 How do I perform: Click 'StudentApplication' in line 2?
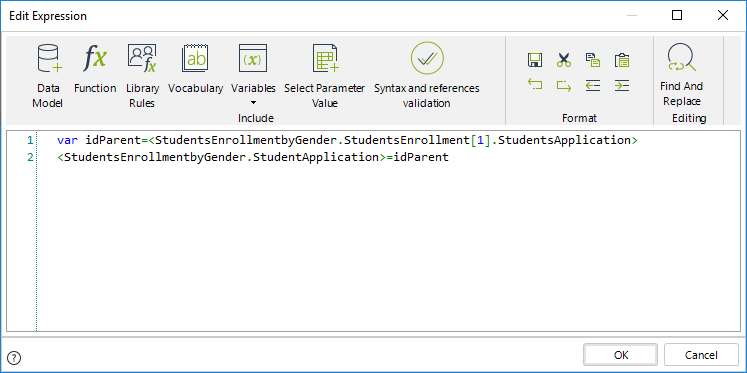pyautogui.click(x=315, y=157)
